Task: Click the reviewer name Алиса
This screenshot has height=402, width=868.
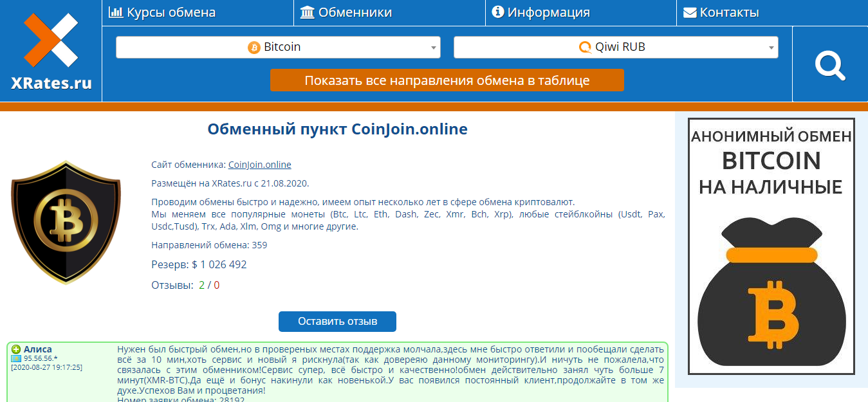Action: [38, 349]
